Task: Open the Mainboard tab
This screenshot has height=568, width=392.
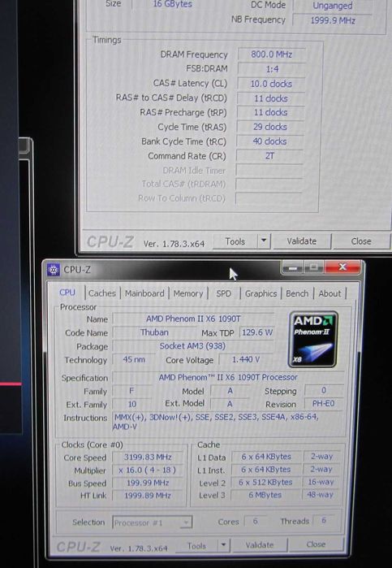Action: coord(144,293)
